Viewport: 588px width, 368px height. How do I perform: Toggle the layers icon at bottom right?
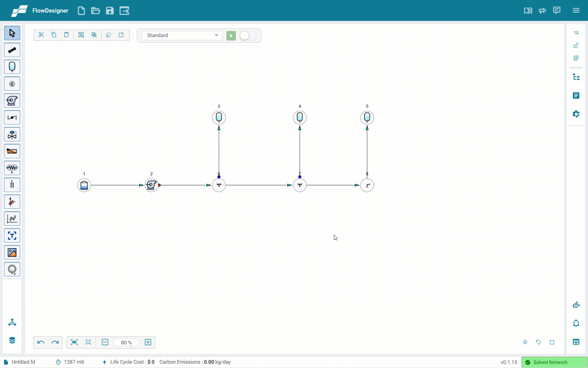pos(525,342)
